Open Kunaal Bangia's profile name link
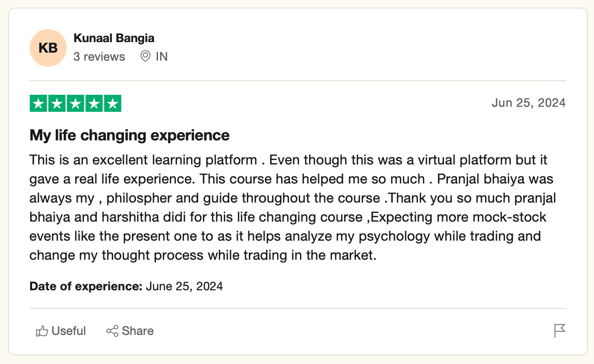 point(114,38)
